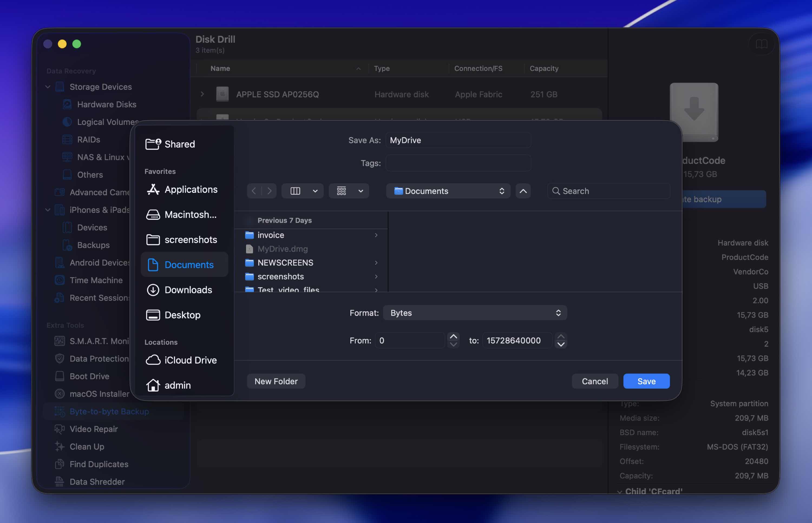812x523 pixels.
Task: Increase the 'to' value with up stepper
Action: point(561,336)
